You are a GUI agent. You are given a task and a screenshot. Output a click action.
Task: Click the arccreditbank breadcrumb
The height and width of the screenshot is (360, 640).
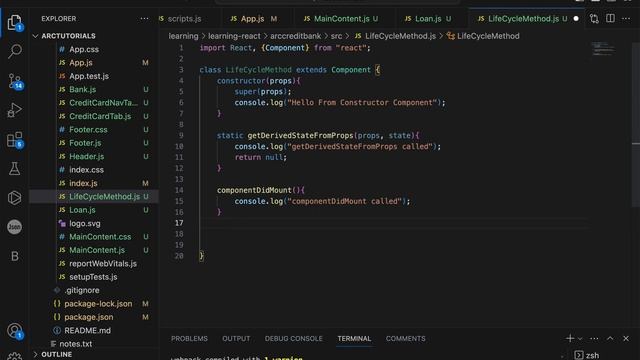296,36
